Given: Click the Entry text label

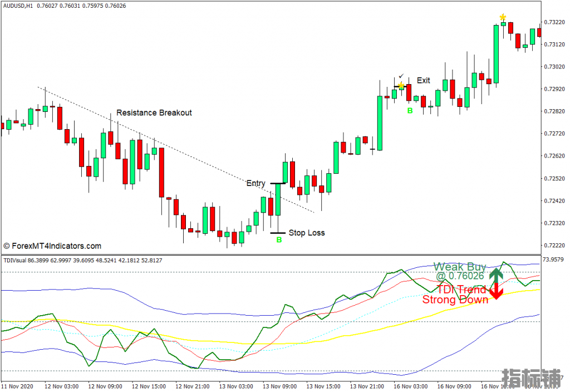Looking at the screenshot, I should (256, 183).
